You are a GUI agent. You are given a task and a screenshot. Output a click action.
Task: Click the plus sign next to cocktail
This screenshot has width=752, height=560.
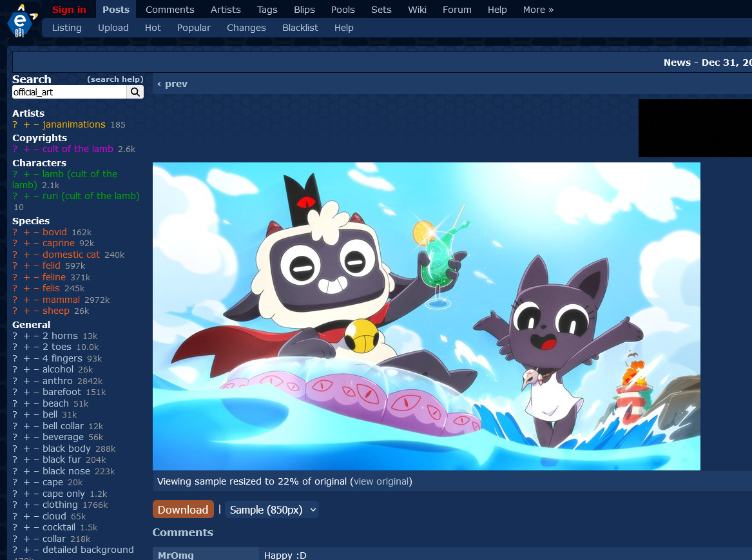point(26,527)
